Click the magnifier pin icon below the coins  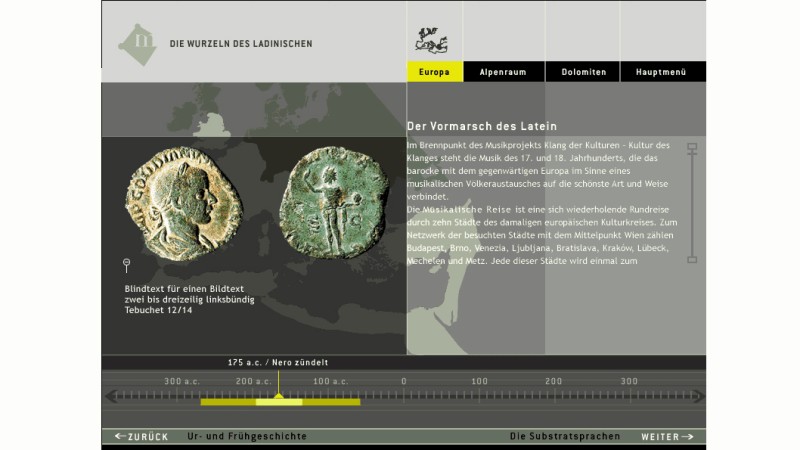127,265
